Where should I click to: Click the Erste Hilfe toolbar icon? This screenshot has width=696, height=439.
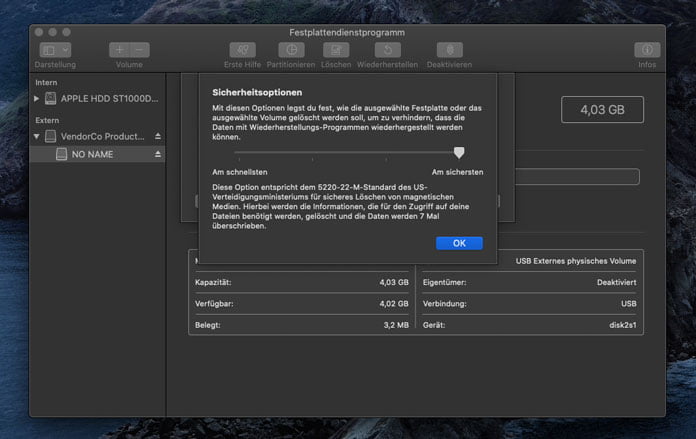242,49
